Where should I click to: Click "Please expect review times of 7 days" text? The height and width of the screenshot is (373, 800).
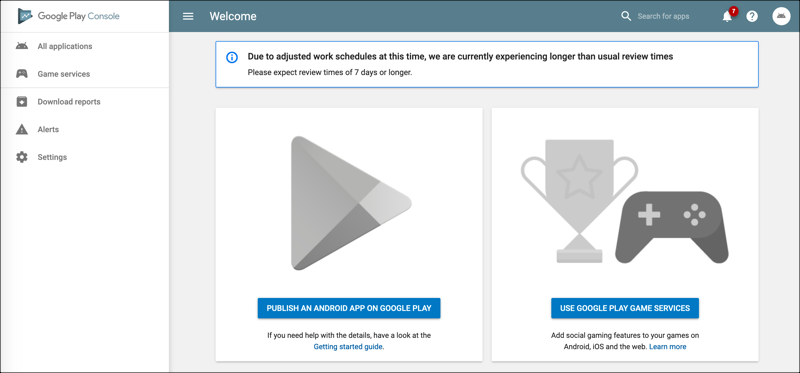coord(330,72)
